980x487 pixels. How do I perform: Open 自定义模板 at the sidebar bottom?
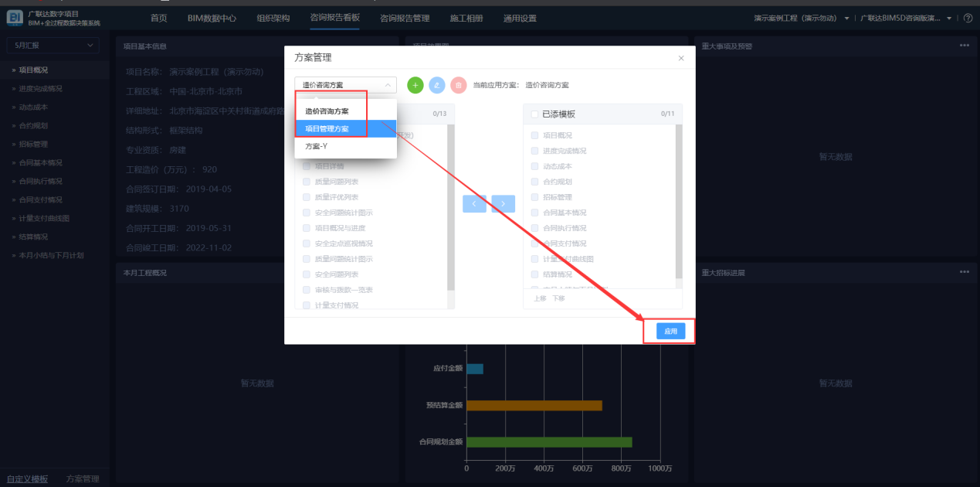pos(27,478)
